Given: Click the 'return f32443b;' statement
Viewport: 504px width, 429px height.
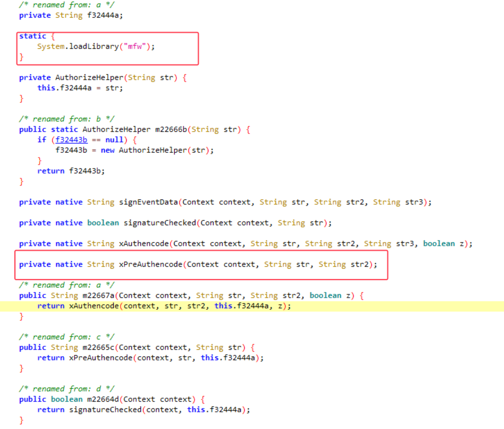Looking at the screenshot, I should coord(71,171).
